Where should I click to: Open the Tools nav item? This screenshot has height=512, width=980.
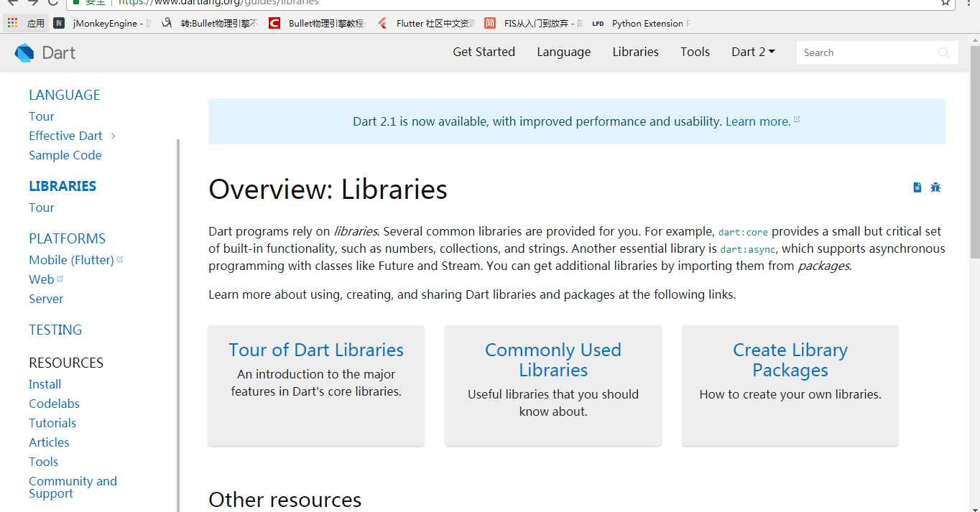pos(695,52)
